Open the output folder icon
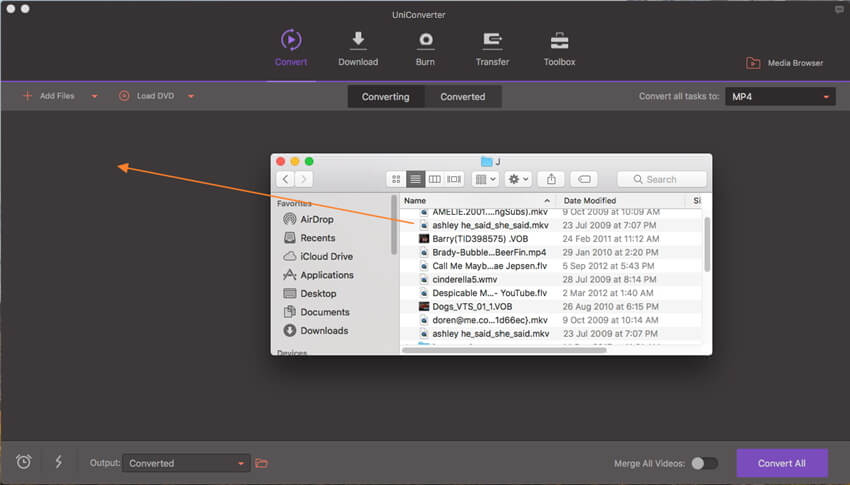Image resolution: width=850 pixels, height=485 pixels. (261, 463)
